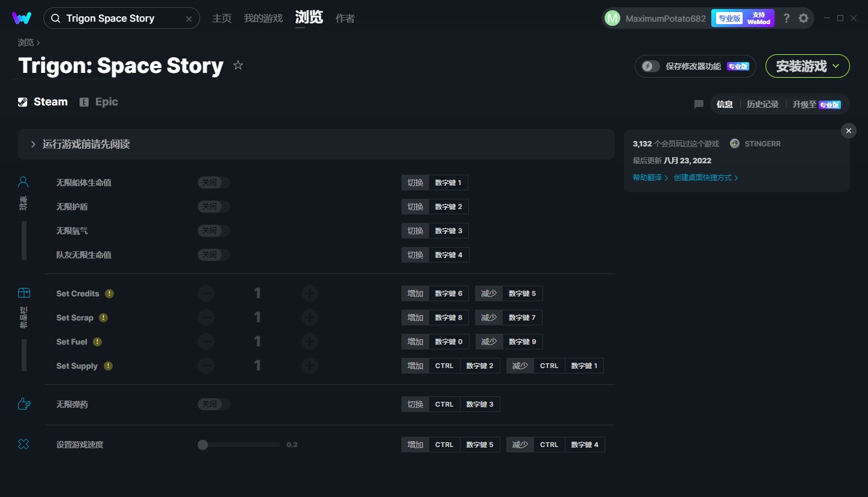
Task: Toggle 队友无限生命值 switch
Action: [x=214, y=255]
